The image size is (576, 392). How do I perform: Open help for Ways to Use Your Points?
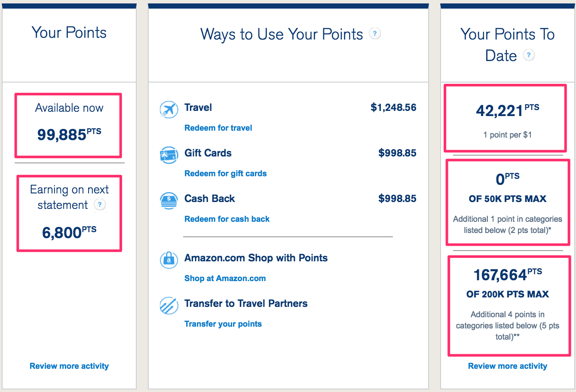pos(375,34)
